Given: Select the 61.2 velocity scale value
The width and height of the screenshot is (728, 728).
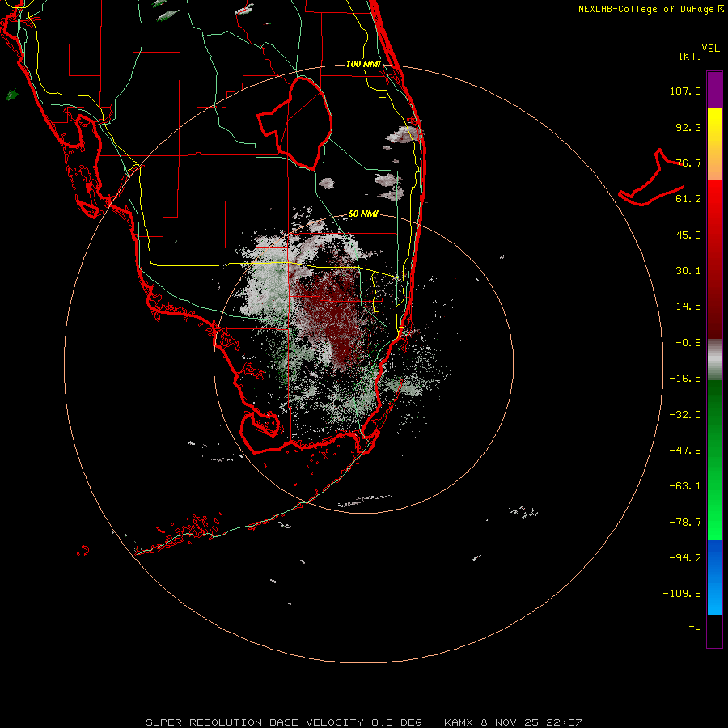Looking at the screenshot, I should [x=688, y=199].
